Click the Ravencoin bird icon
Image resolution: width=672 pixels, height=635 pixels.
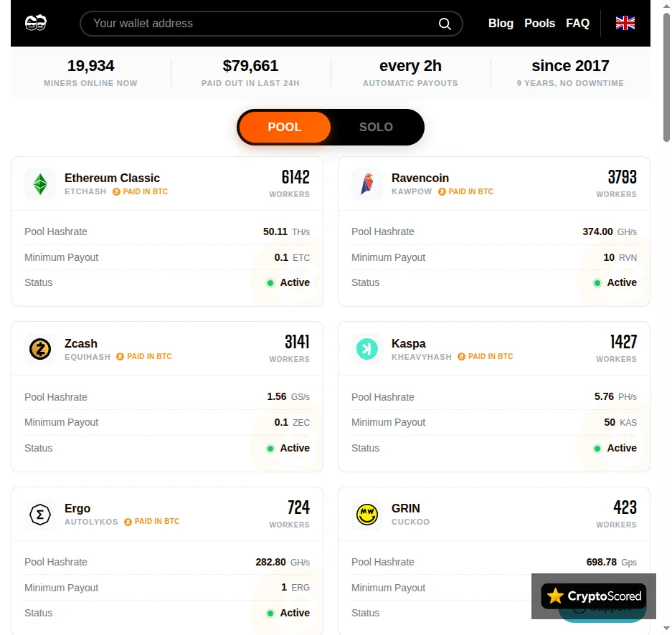(367, 184)
